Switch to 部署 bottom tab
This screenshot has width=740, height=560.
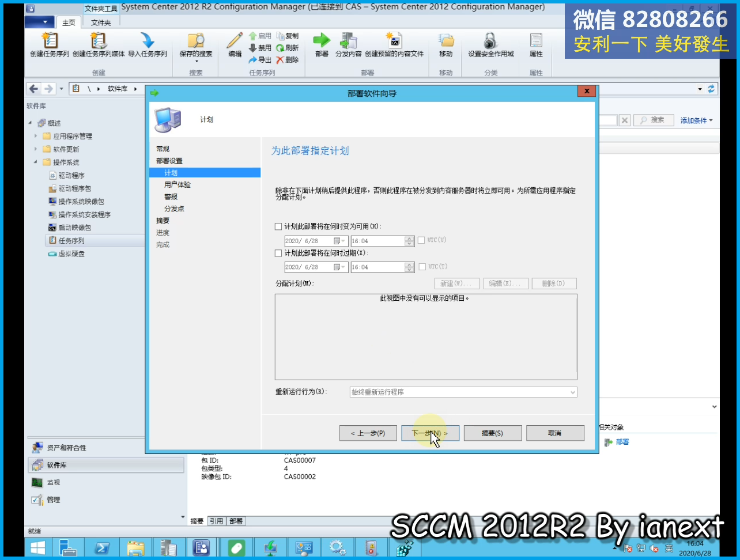pyautogui.click(x=236, y=521)
